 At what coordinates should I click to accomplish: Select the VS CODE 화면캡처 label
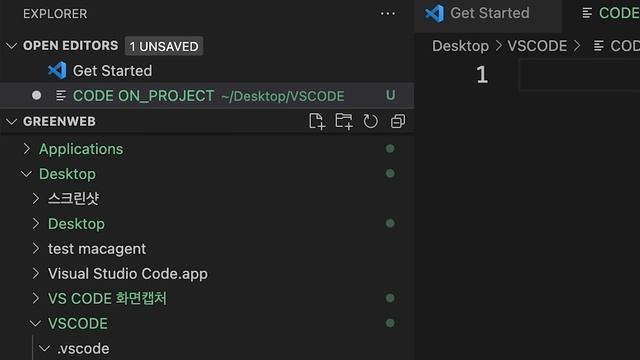(107, 298)
